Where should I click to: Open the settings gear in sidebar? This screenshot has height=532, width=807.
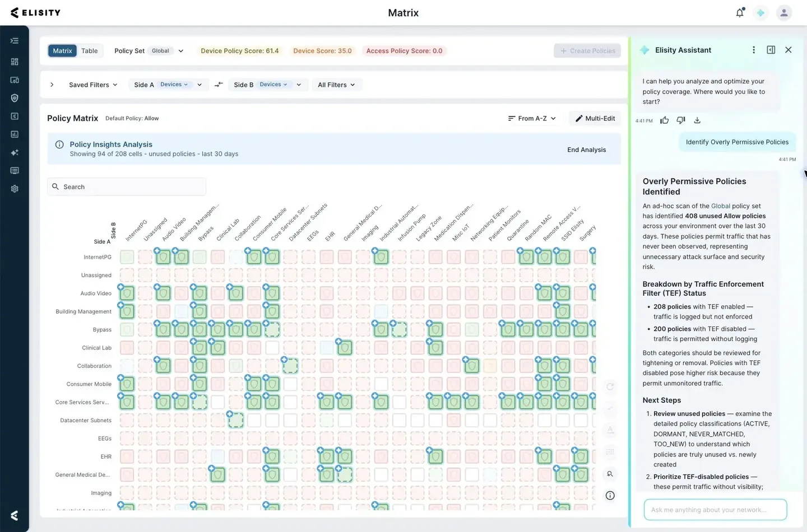(15, 189)
